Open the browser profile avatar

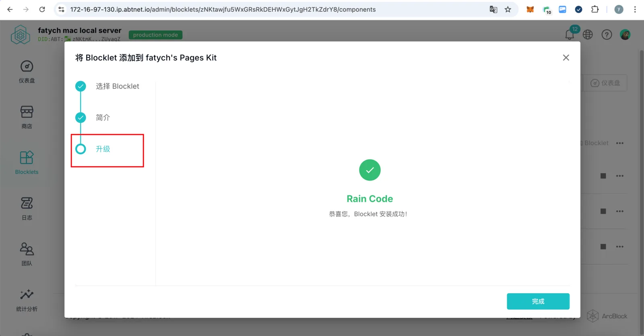[x=619, y=9]
